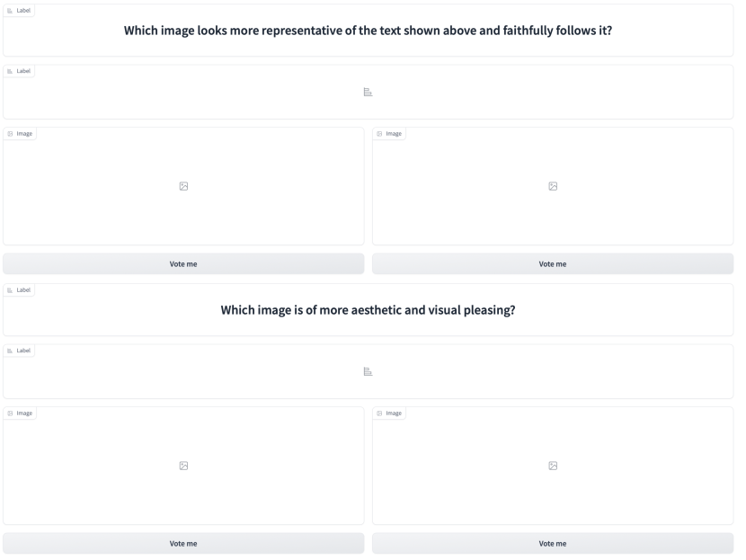746x560 pixels.
Task: Click the "Label" tag on the faithfulness question box
Action: point(19,10)
